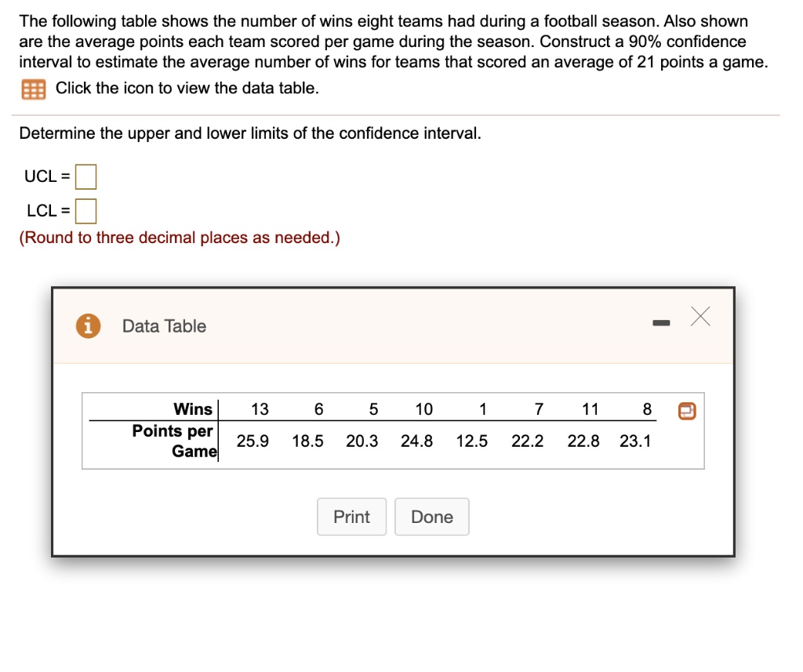The image size is (803, 672).
Task: Click the Done button
Action: point(431,517)
